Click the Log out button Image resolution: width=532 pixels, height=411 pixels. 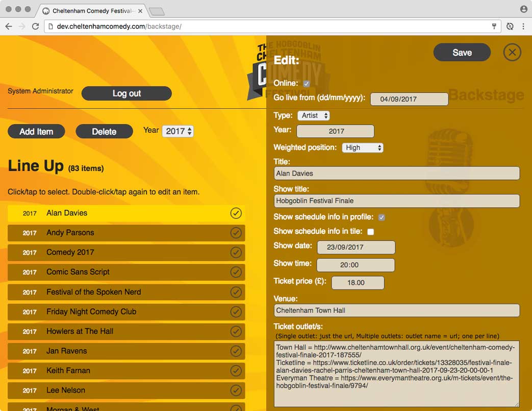126,93
